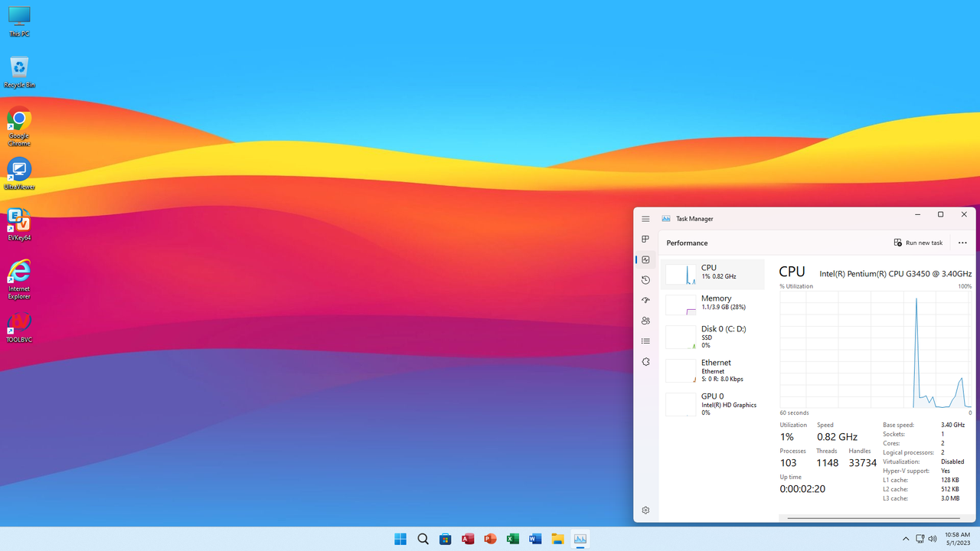Click the horizontal scrollbar in Task Manager
Screen dimensions: 980x551
point(874,518)
